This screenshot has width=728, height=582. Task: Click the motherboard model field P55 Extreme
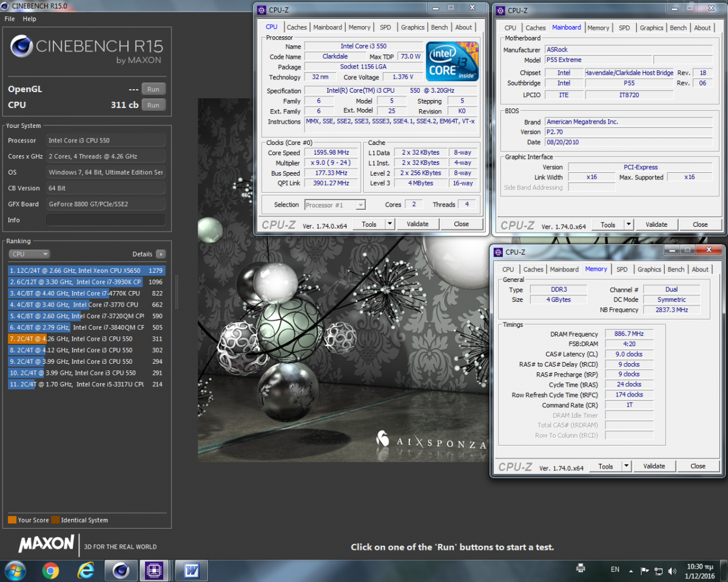coord(597,60)
